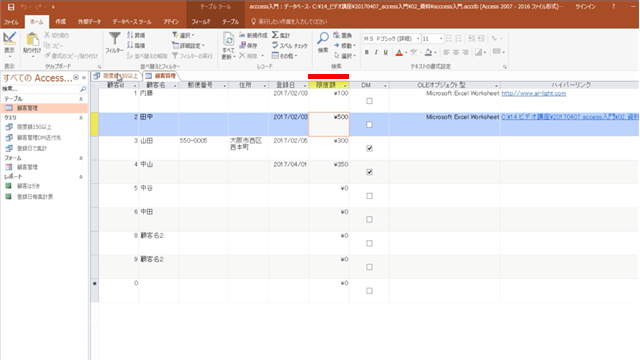
Task: Click the Σ 集計 totals button
Action: tap(281, 36)
